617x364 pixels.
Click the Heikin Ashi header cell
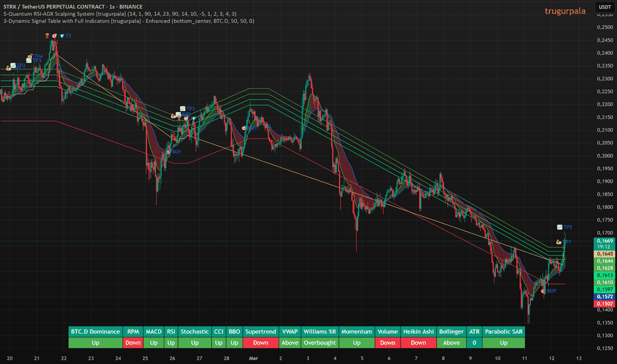418,332
